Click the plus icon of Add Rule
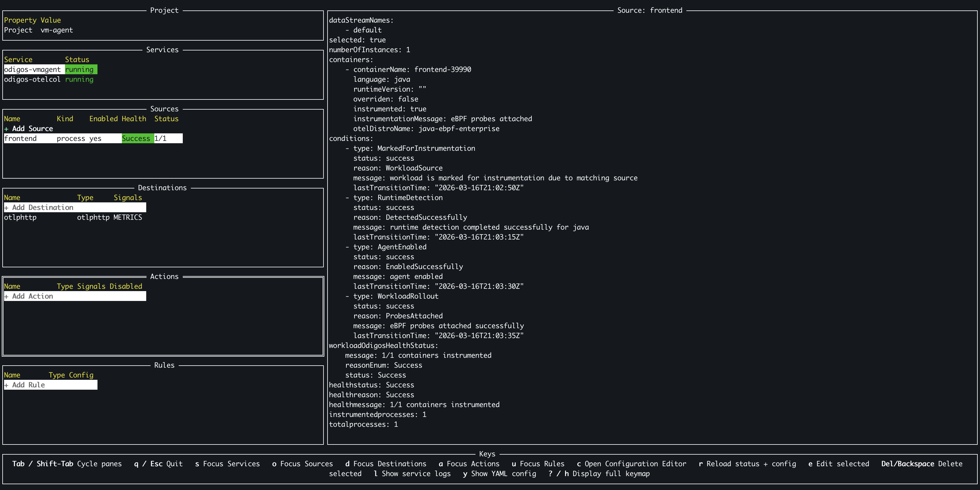The height and width of the screenshot is (490, 980). [6, 385]
